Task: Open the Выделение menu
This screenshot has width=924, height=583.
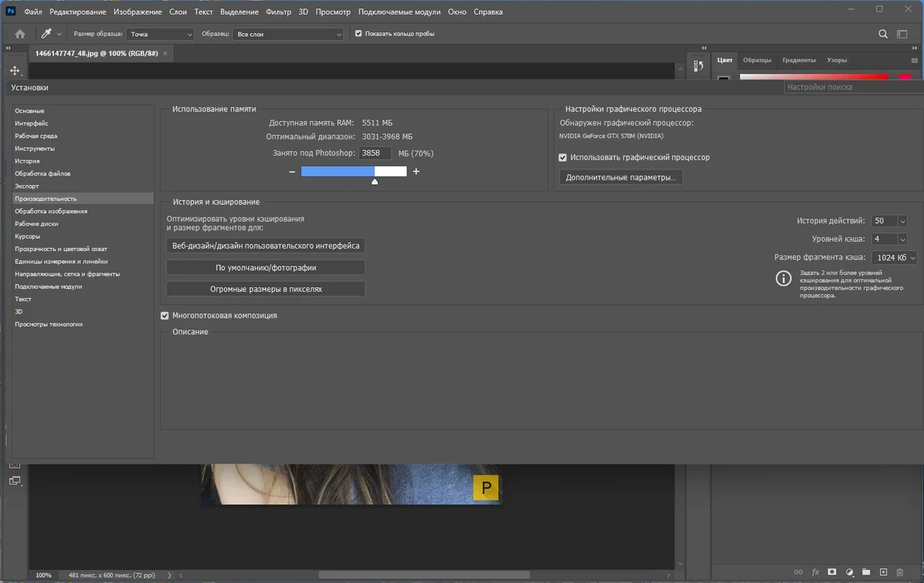Action: (x=239, y=12)
